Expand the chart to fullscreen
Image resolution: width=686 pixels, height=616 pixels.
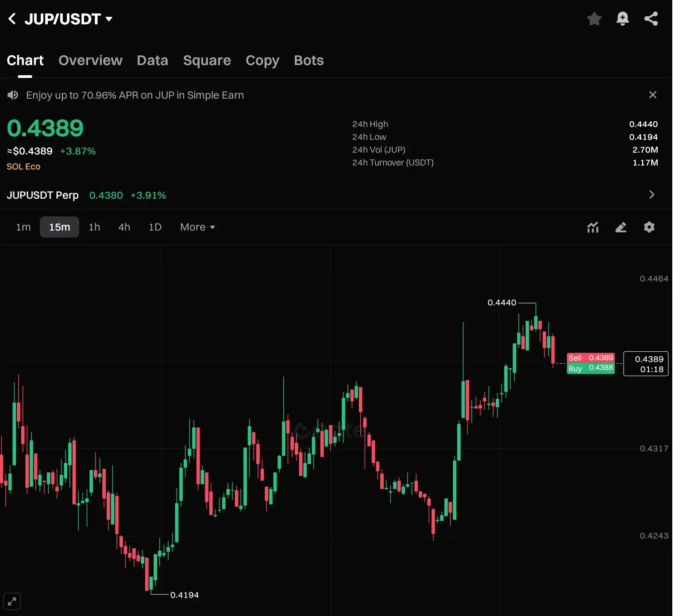pyautogui.click(x=12, y=601)
